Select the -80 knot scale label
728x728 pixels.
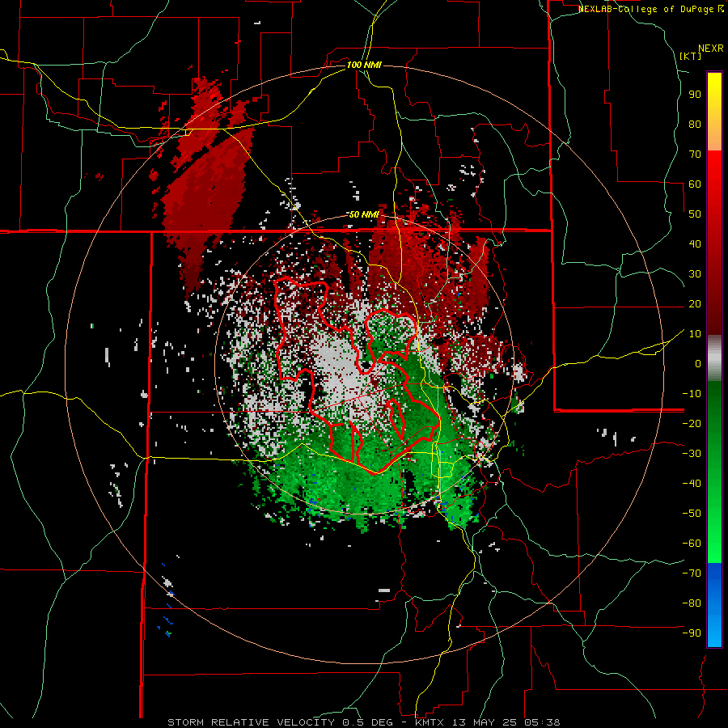pos(692,603)
